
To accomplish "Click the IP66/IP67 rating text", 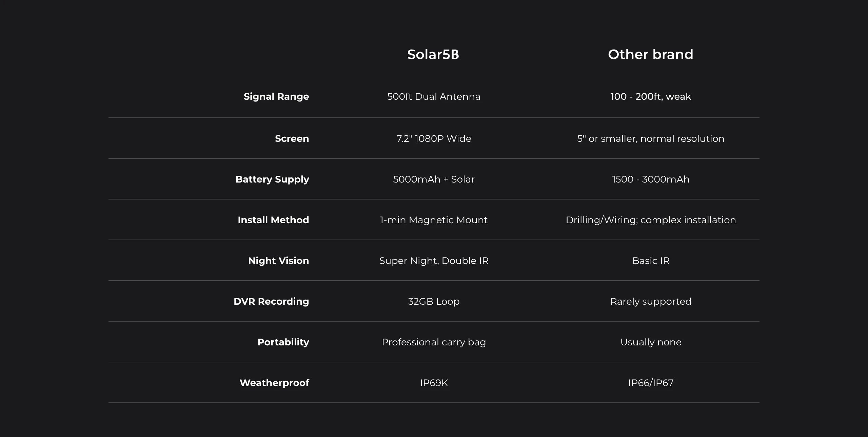I will point(651,383).
